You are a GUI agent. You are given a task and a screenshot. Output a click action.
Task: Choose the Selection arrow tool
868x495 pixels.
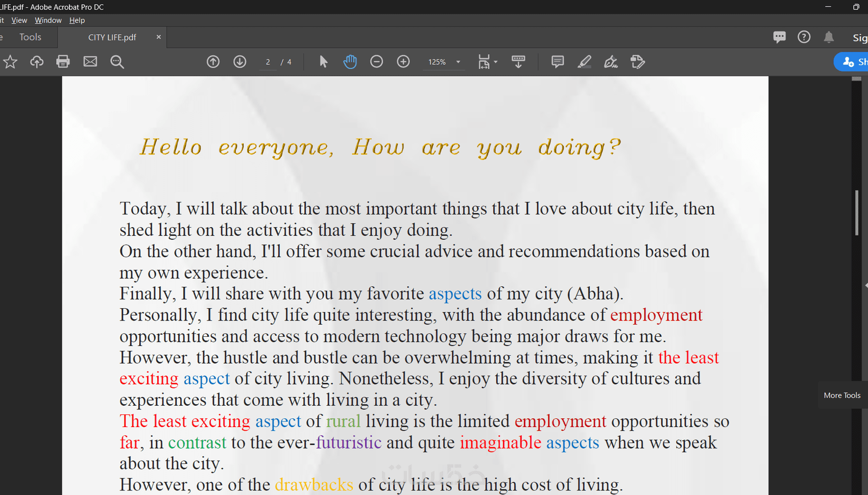click(323, 62)
